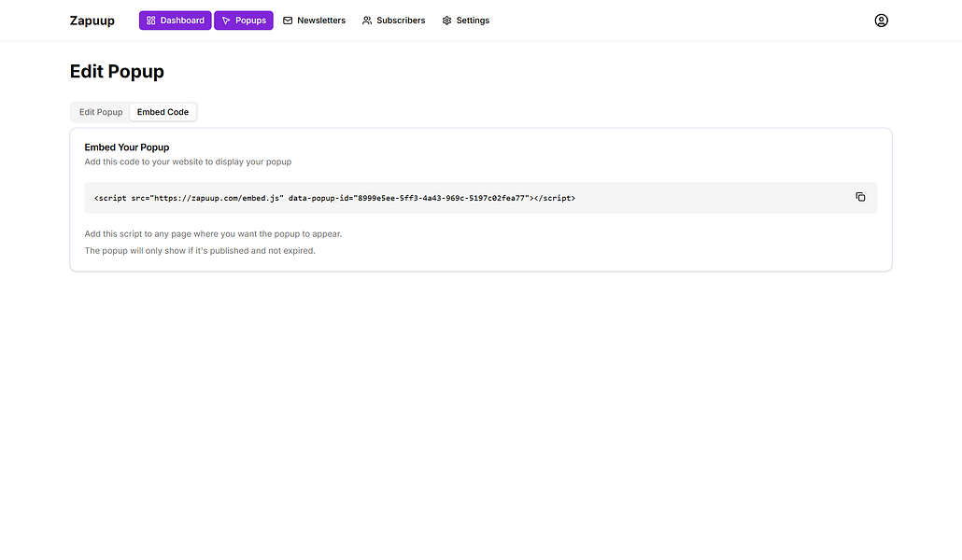Click 'Add this script to any page' note

click(213, 233)
